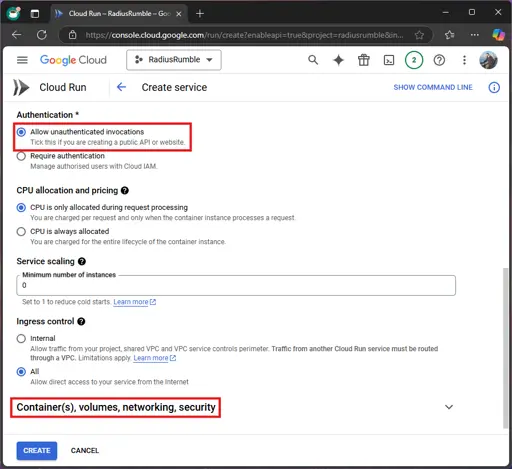Screen dimensions: 512x469
Task: Click the browser address bar URL
Action: [x=244, y=35]
